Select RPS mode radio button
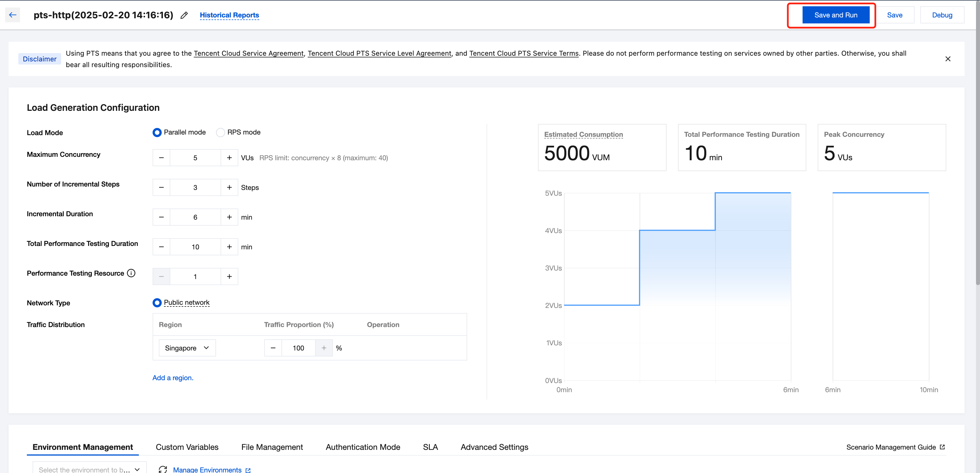Image resolution: width=980 pixels, height=473 pixels. click(x=220, y=132)
